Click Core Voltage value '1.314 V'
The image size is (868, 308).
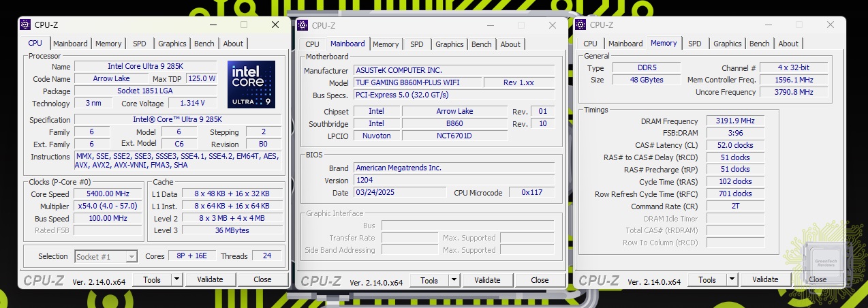click(x=193, y=104)
